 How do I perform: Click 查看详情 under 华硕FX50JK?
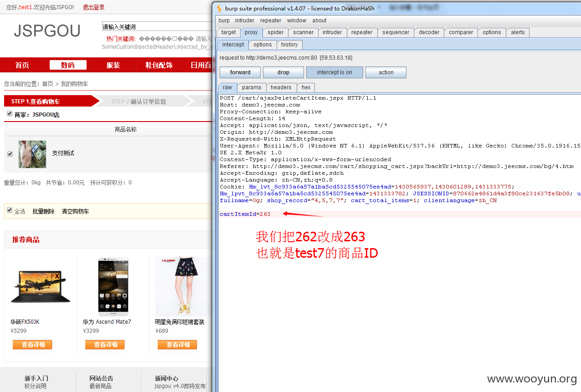32,345
